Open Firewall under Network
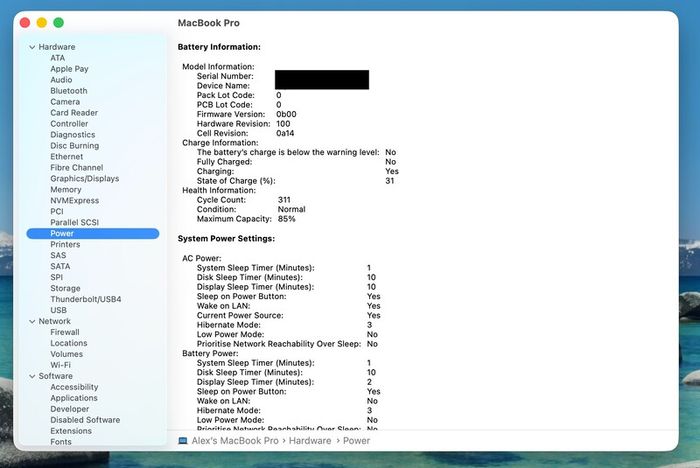The height and width of the screenshot is (468, 700). point(65,332)
